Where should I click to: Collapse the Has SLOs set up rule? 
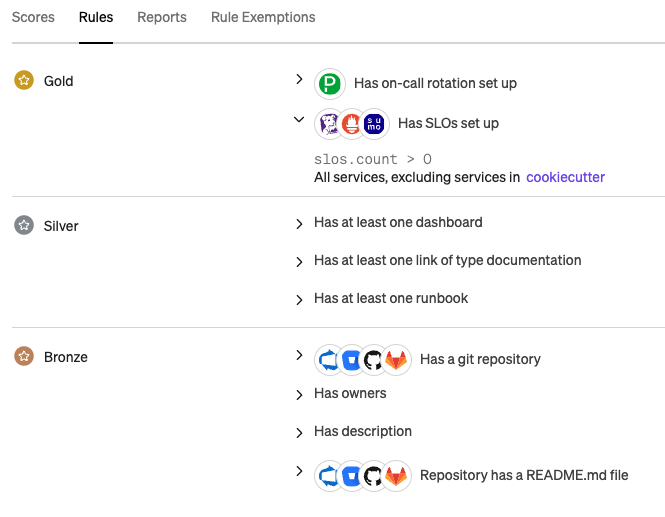298,120
